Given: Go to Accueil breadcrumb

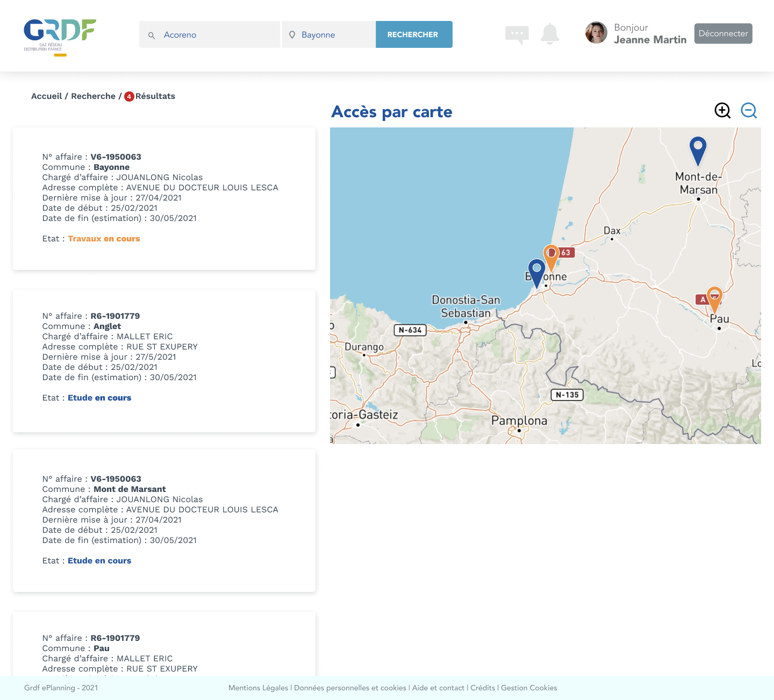Looking at the screenshot, I should pyautogui.click(x=47, y=96).
